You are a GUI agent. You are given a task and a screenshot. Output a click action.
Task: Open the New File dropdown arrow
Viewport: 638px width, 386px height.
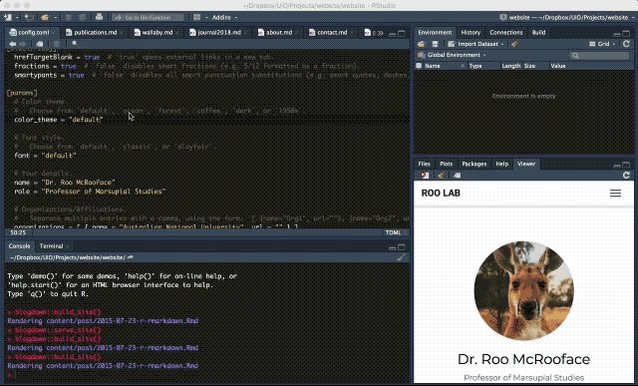[x=17, y=18]
